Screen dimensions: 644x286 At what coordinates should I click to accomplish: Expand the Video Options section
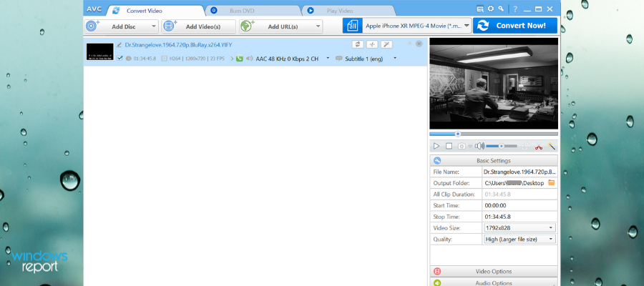pyautogui.click(x=494, y=271)
